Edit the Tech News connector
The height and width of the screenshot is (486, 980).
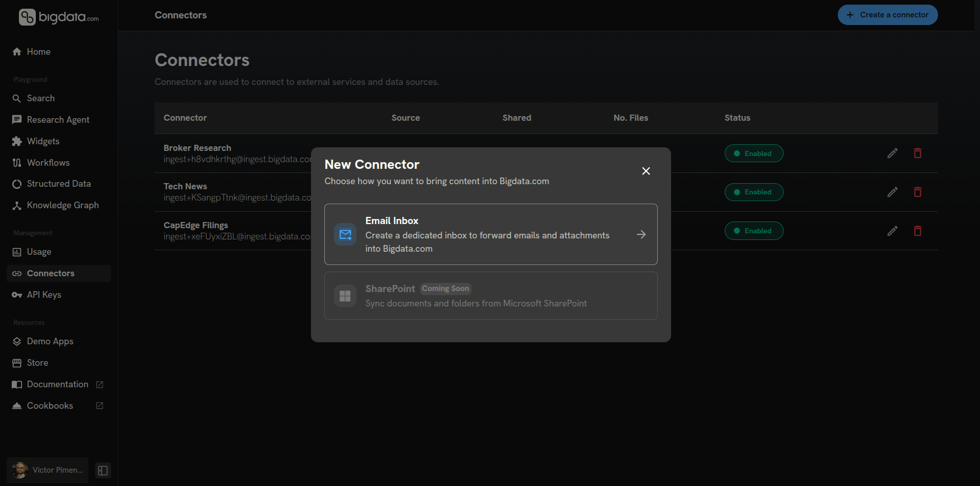click(893, 192)
